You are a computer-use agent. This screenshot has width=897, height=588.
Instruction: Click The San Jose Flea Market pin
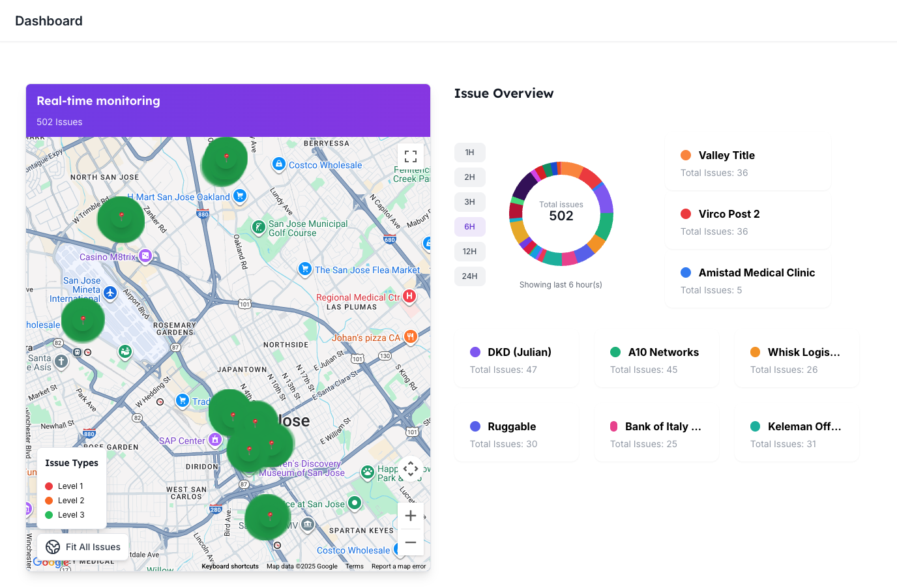pyautogui.click(x=304, y=269)
